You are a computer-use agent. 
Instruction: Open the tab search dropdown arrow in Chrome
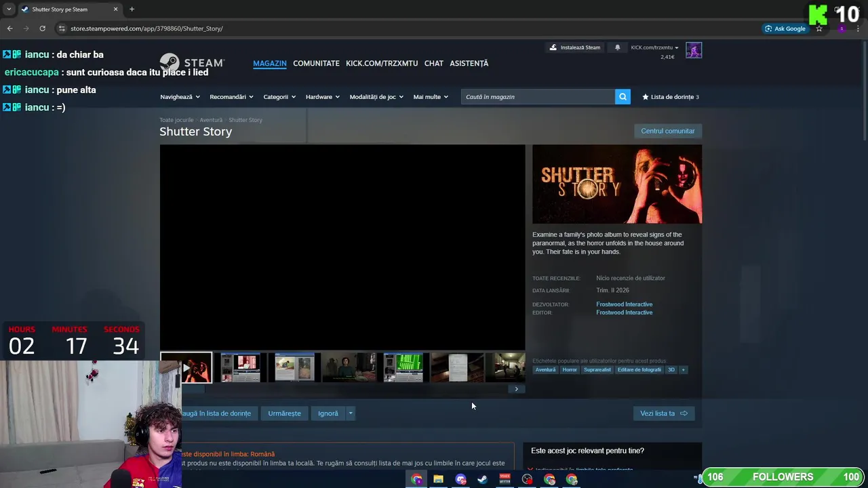point(8,9)
